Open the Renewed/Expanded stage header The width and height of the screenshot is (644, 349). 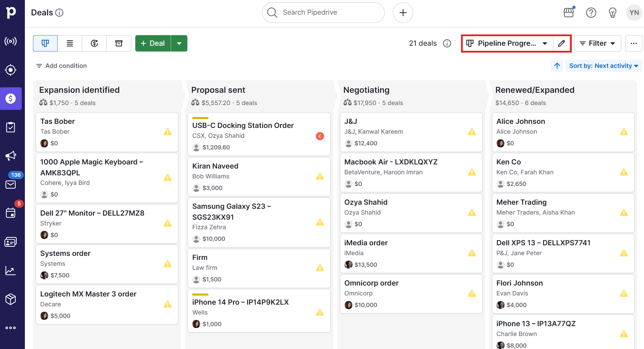pos(535,90)
